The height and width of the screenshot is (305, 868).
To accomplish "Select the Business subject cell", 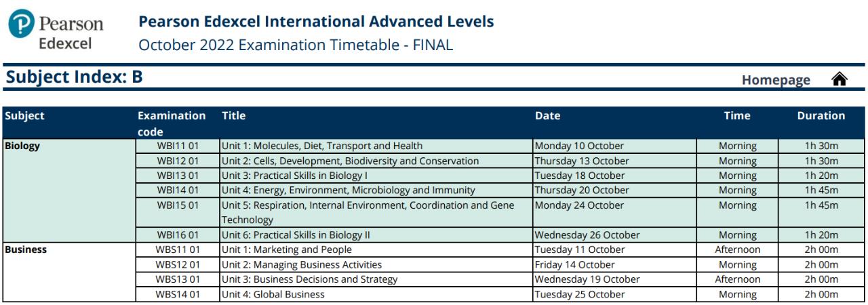I will 68,272.
